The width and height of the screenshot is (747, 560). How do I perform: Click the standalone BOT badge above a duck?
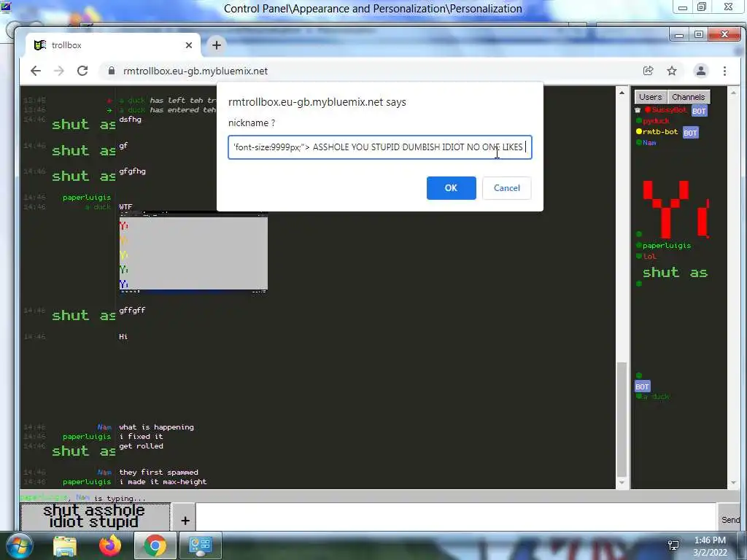pos(642,386)
